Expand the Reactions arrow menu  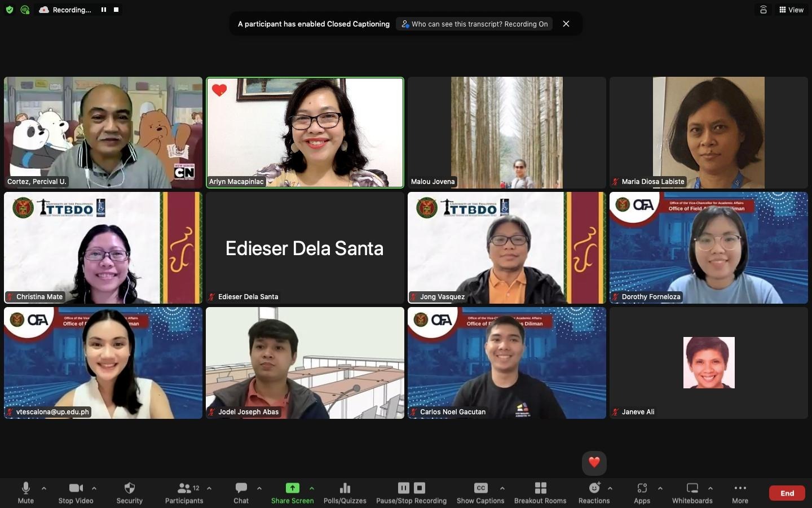pyautogui.click(x=610, y=488)
